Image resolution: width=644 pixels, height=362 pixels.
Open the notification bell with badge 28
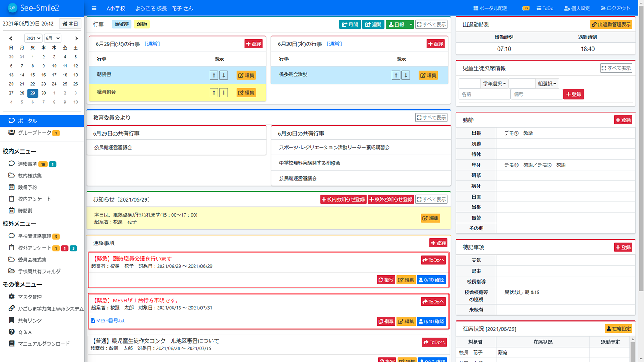point(526,8)
